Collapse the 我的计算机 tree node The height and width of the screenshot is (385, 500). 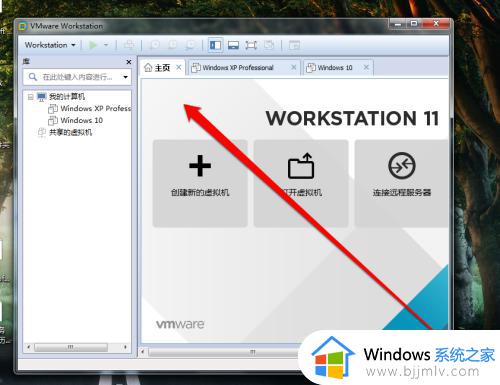[x=31, y=97]
